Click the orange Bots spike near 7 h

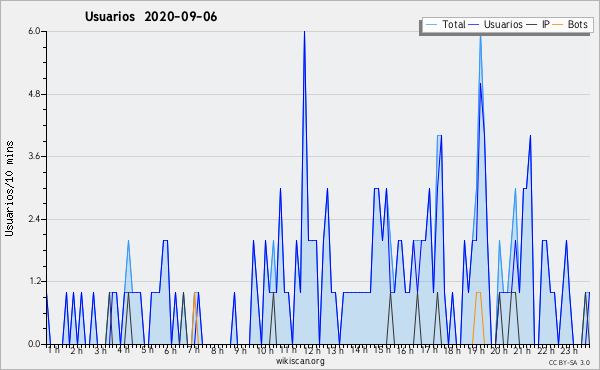tap(195, 293)
